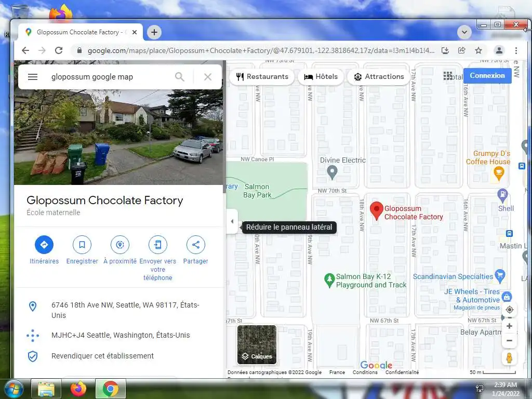Select the Restaurants filter chip
The image size is (532, 399).
(262, 77)
